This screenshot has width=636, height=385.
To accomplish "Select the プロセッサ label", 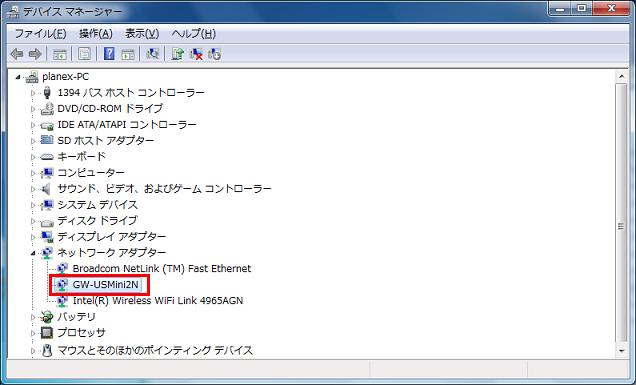I will [82, 333].
